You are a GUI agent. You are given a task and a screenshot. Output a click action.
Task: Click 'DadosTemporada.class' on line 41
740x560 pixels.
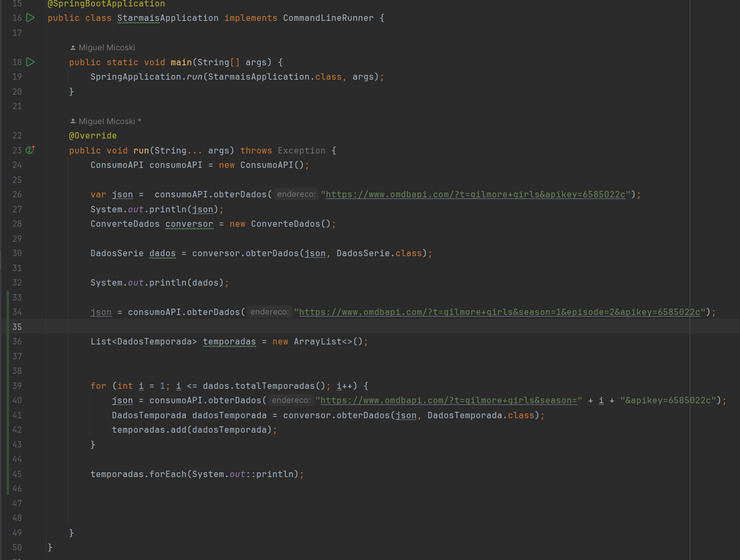(x=481, y=416)
